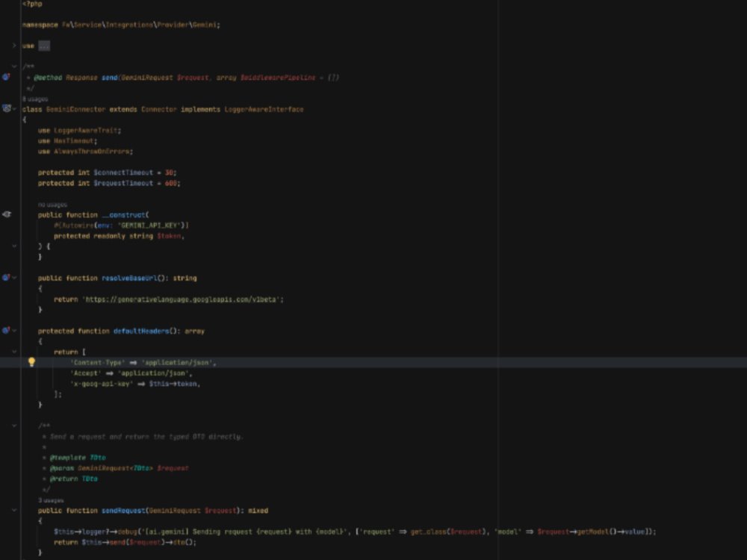Click 'get_class' in the debug context array
This screenshot has height=560, width=747.
tap(428, 532)
